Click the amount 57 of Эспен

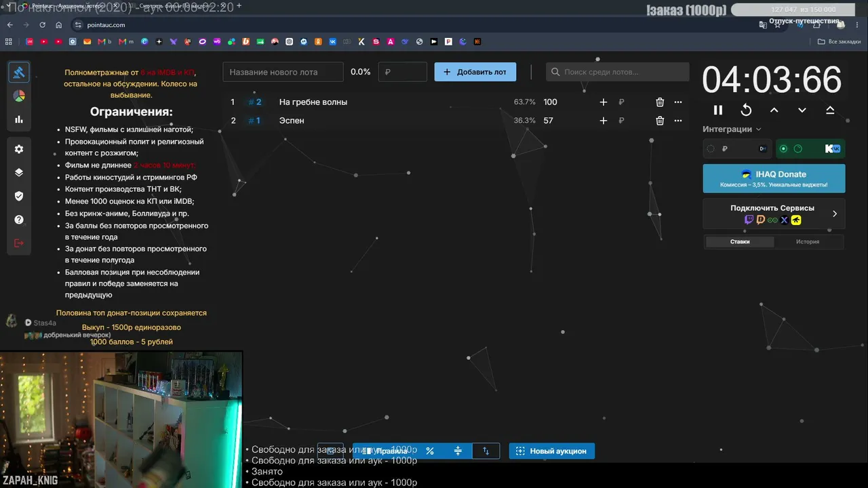coord(548,121)
